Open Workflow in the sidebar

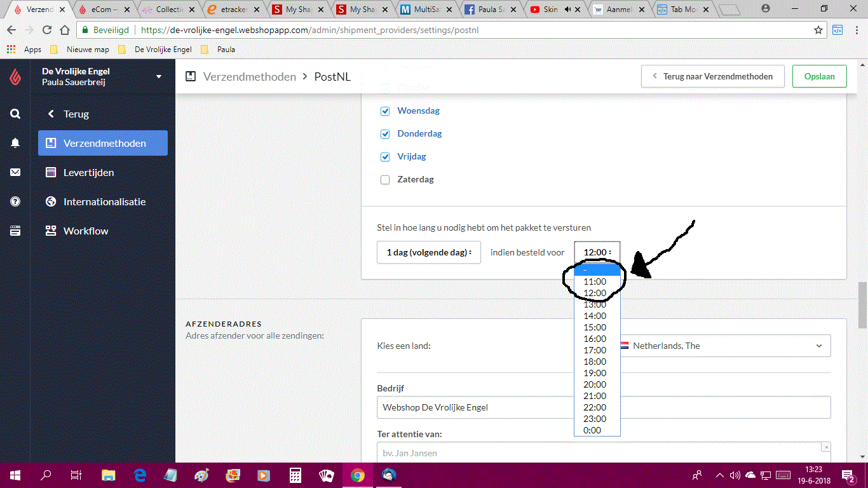pyautogui.click(x=103, y=231)
